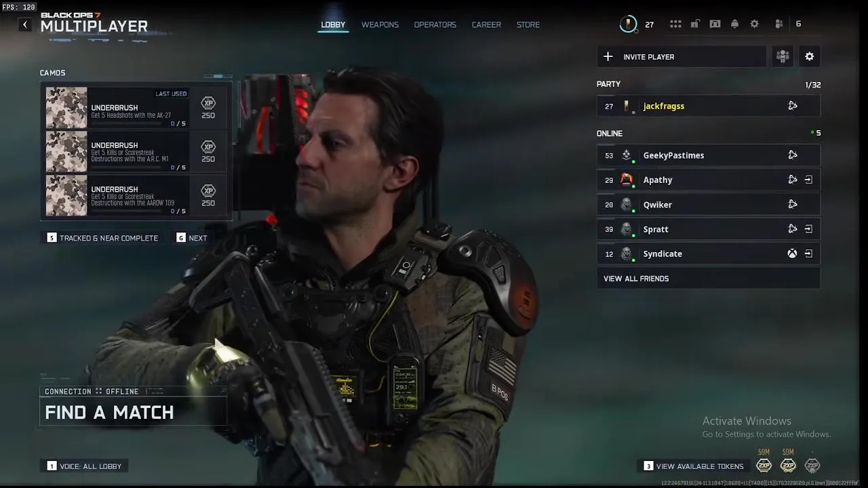Select Underbrush A.R.C. M1 camo thumbnail

click(66, 152)
